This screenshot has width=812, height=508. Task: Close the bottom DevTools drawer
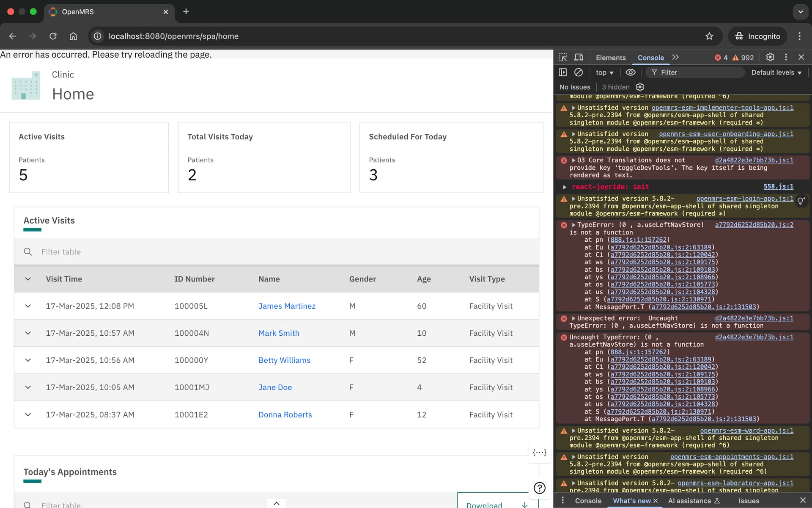(x=803, y=500)
